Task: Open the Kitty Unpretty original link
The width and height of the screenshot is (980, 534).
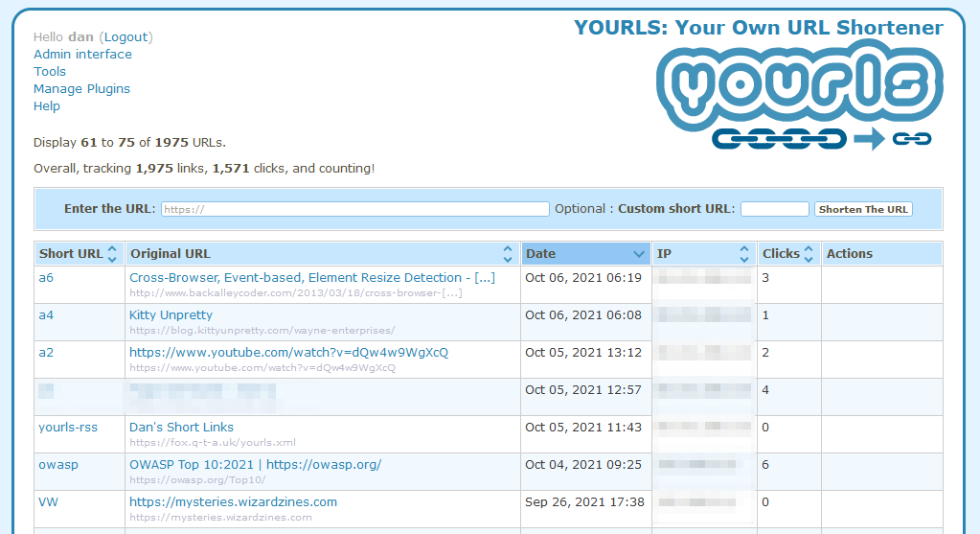Action: 171,315
